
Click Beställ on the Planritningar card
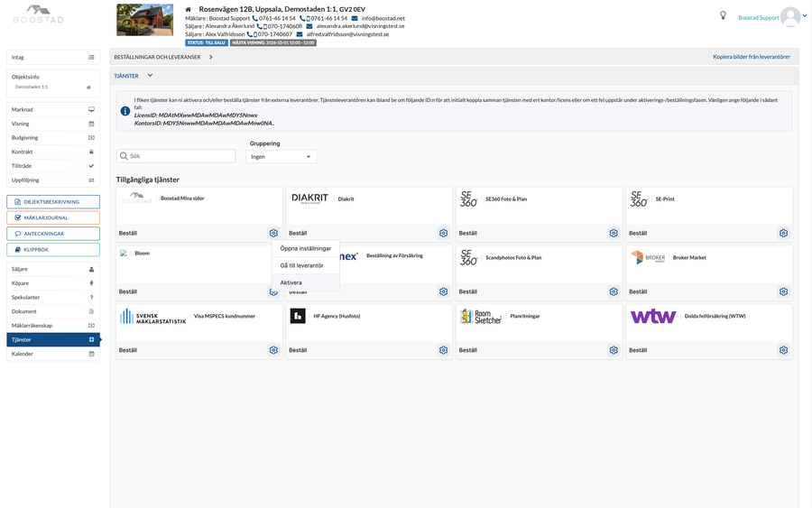point(467,351)
